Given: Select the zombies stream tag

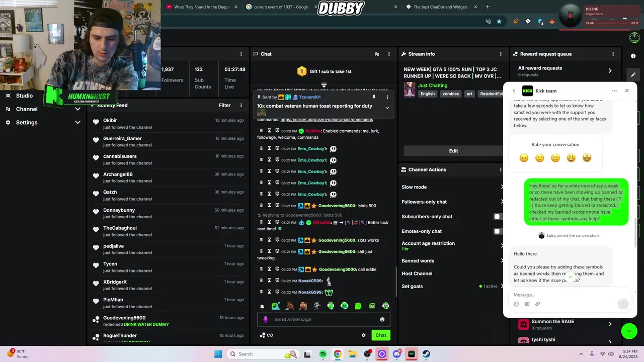Looking at the screenshot, I should tap(450, 94).
